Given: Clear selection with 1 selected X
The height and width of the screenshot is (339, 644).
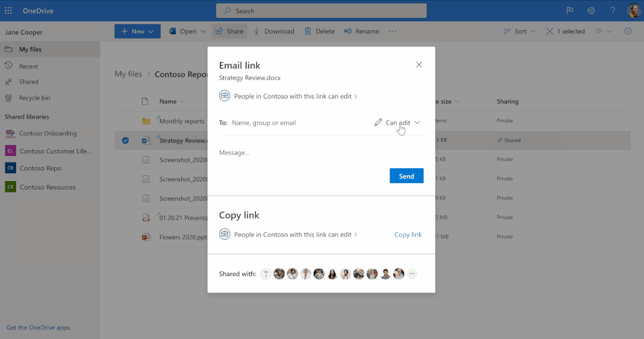Looking at the screenshot, I should pos(549,31).
